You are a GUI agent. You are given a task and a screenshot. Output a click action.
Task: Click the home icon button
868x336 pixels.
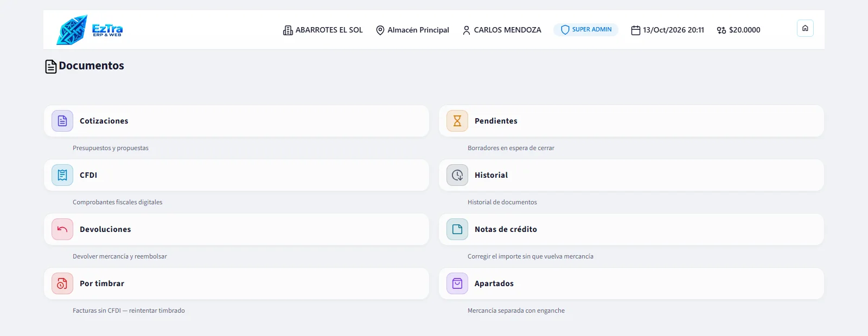(805, 28)
